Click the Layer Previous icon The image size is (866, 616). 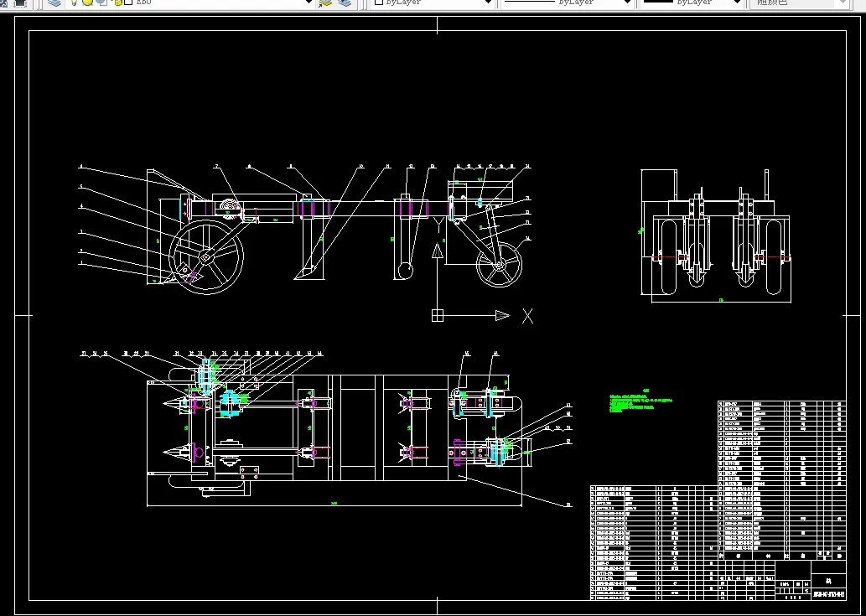(344, 3)
